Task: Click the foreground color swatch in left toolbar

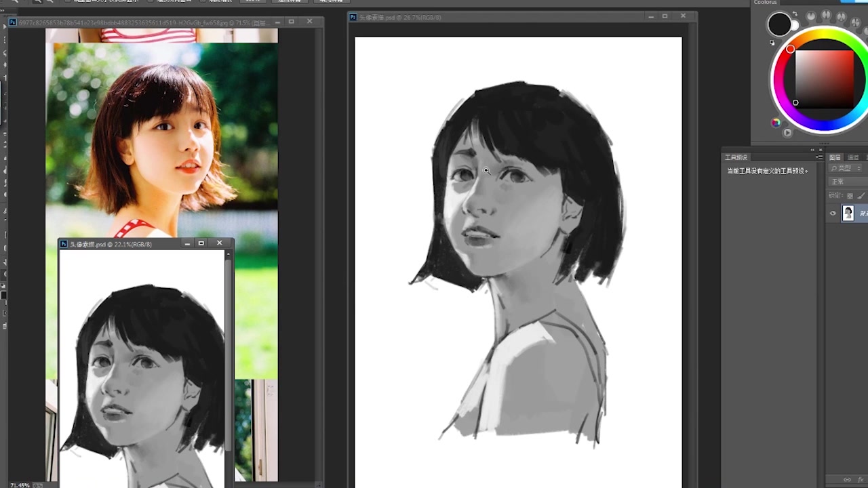Action: 3,296
